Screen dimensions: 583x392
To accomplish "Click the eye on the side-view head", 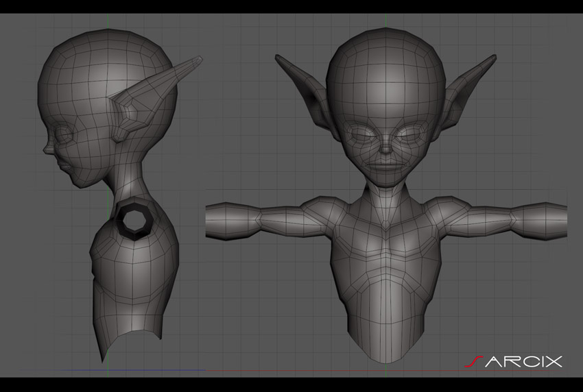I will [63, 134].
